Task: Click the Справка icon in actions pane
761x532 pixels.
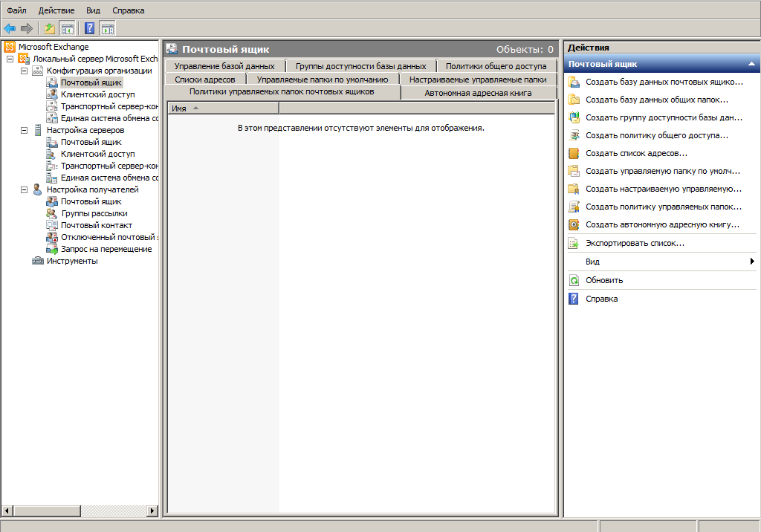Action: pos(574,299)
